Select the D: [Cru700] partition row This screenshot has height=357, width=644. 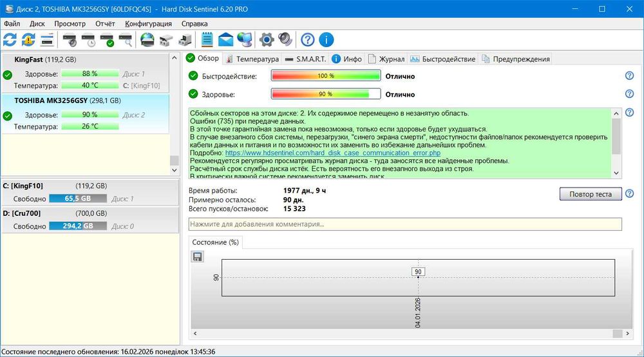click(90, 220)
